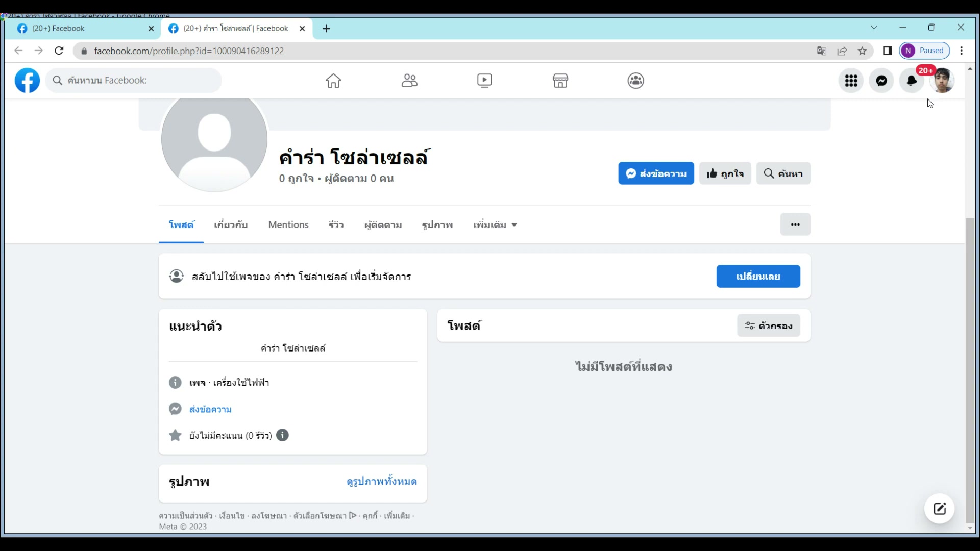Image resolution: width=980 pixels, height=551 pixels.
Task: Open the nine-dot menu grid icon
Action: [851, 81]
